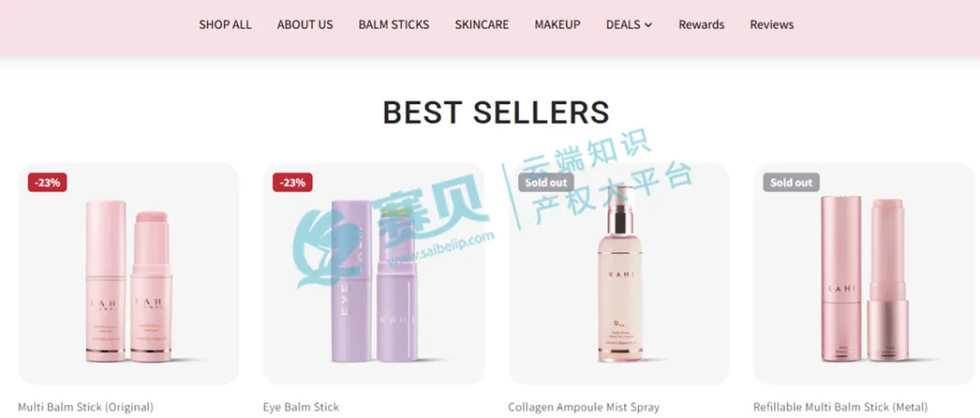The height and width of the screenshot is (418, 980).
Task: Open Collagen Ampoule Mist Spray image
Action: tap(619, 274)
